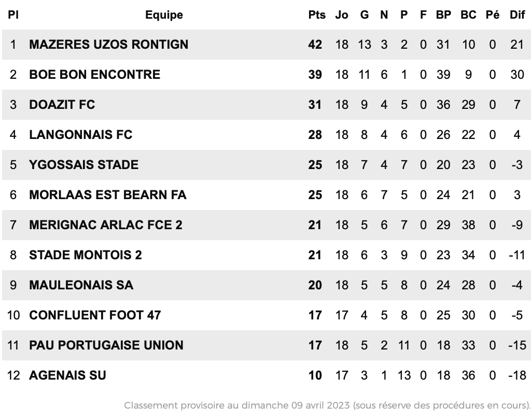Screen dimensions: 532x419
Task: Select DOAZIT FC team name
Action: coord(62,105)
